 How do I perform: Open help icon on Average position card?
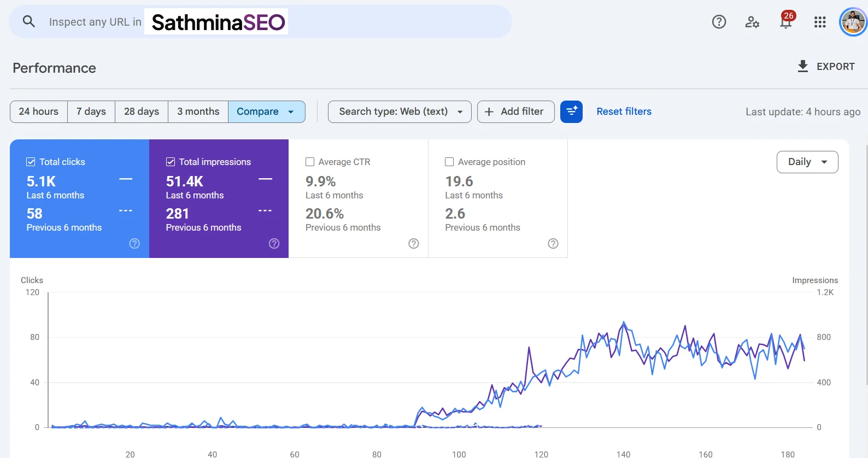point(553,244)
